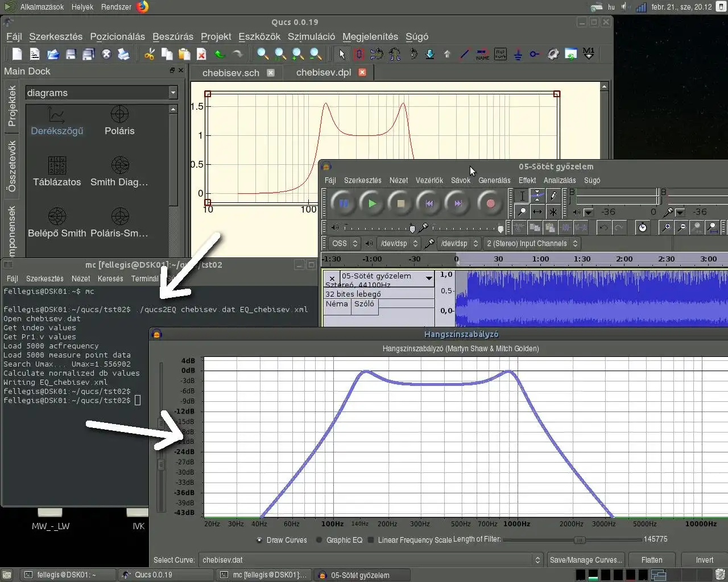
Task: Insert a ground symbol in Qucs
Action: tap(518, 54)
